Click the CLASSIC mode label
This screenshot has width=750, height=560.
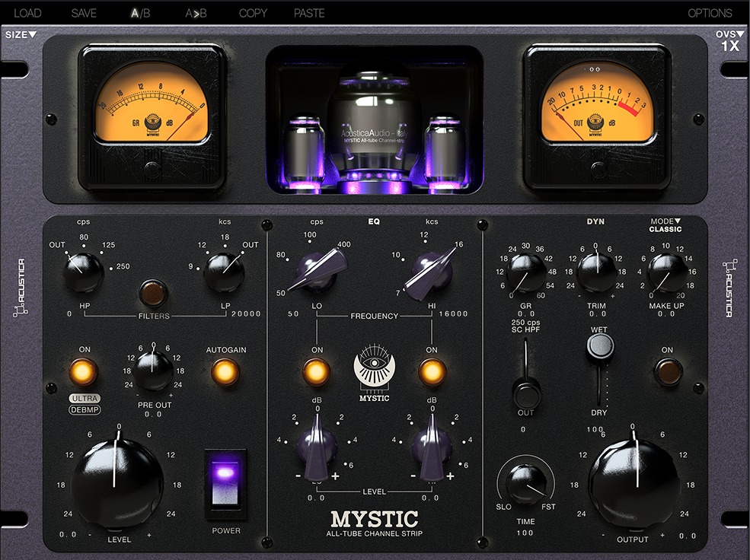click(665, 229)
